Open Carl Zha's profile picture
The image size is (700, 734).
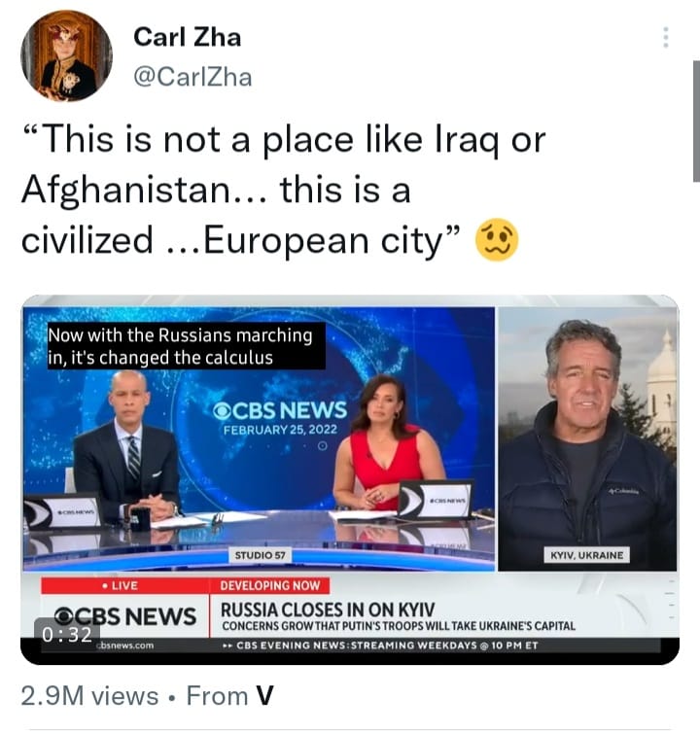coord(66,55)
